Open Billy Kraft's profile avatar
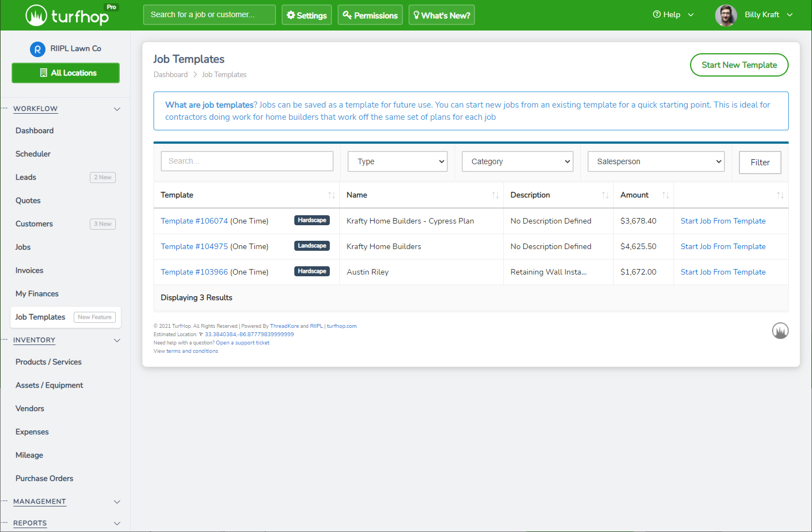 pos(726,15)
